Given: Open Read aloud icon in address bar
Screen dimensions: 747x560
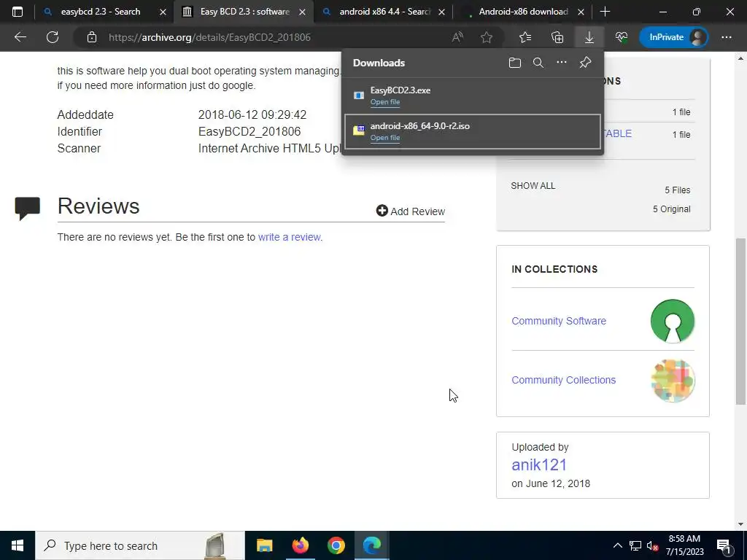Looking at the screenshot, I should [457, 37].
